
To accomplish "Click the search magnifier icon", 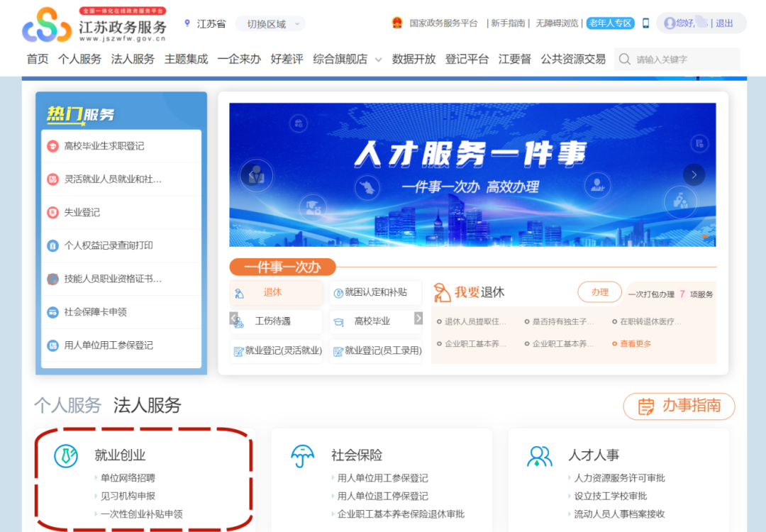I will coord(625,60).
